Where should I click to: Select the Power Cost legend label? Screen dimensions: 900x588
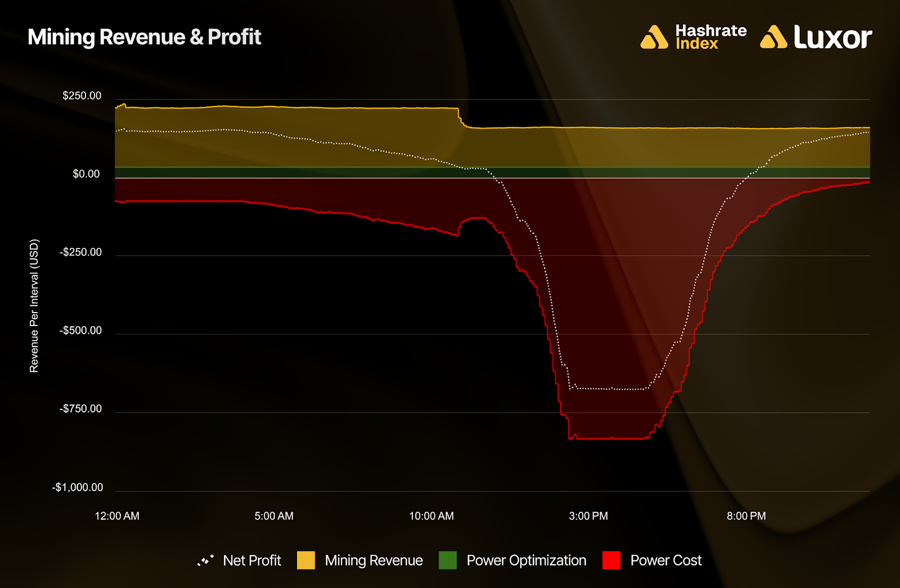(666, 560)
